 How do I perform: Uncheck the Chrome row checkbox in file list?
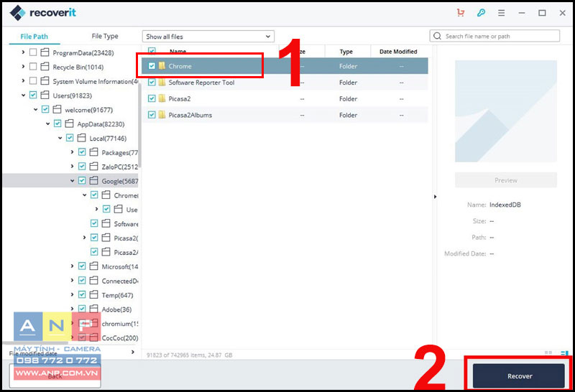(152, 66)
